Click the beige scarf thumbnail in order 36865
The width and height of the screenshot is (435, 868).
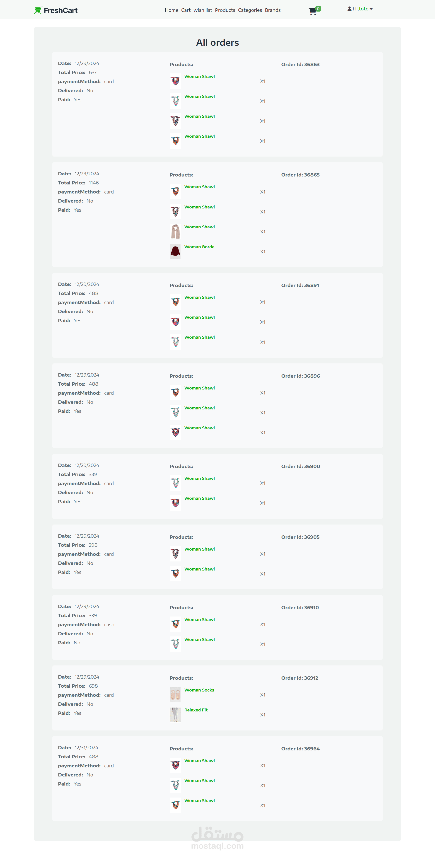tap(175, 232)
